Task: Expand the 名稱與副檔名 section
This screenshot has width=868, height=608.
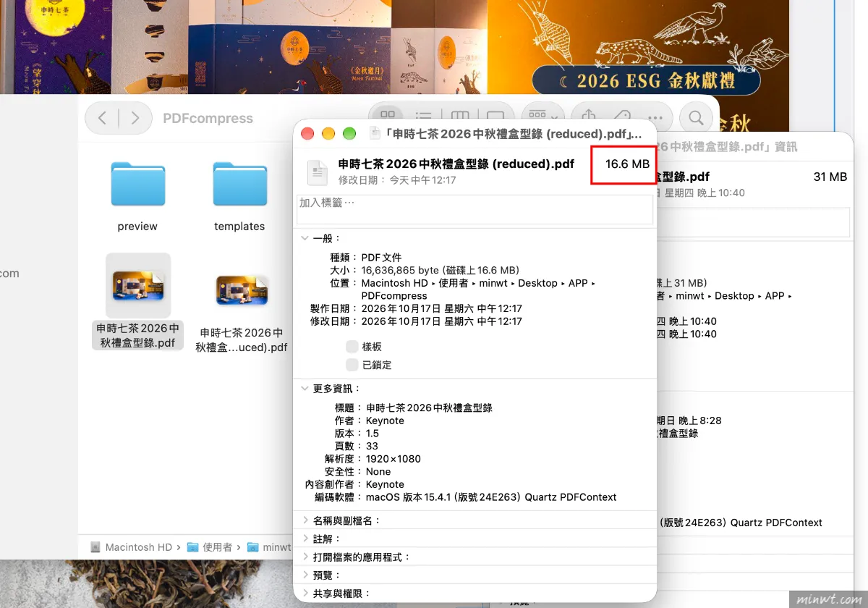Action: 305,520
